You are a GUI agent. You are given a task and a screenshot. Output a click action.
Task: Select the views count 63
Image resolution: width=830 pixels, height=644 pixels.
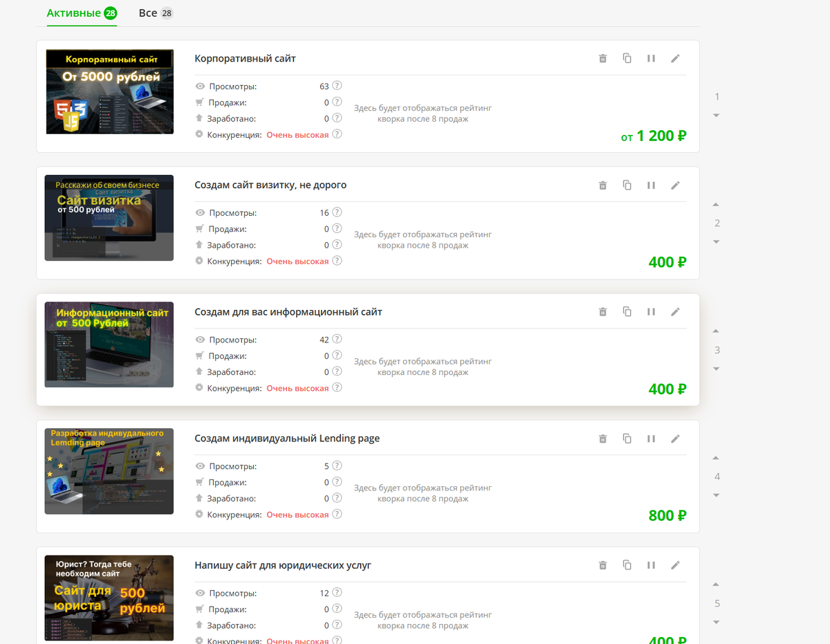point(324,86)
